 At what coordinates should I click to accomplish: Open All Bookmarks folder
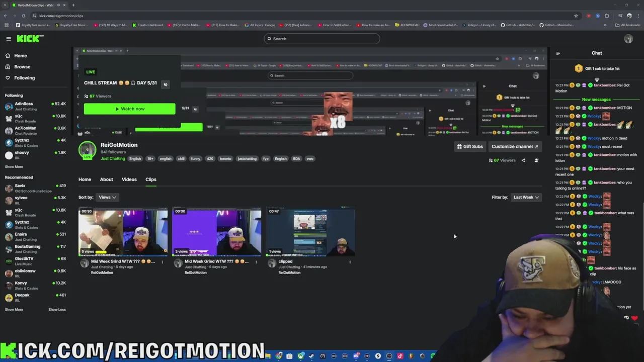628,25
